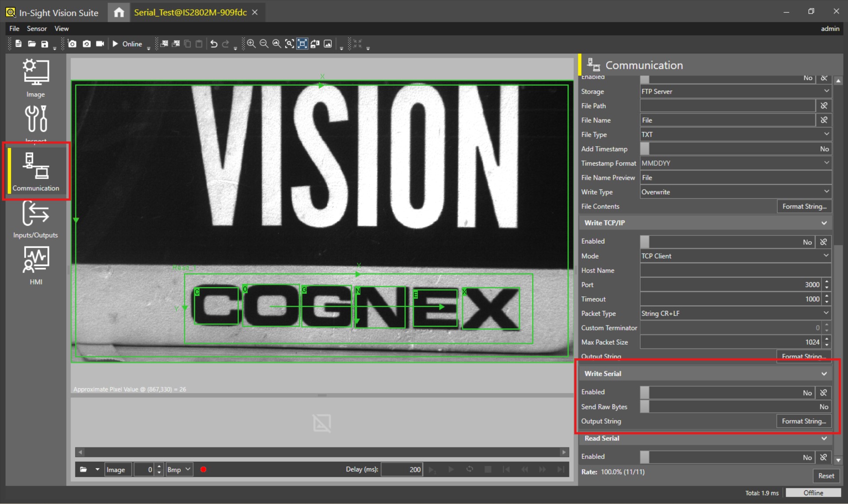The image size is (848, 504).
Task: Click the record video toolbar icon
Action: click(x=100, y=44)
